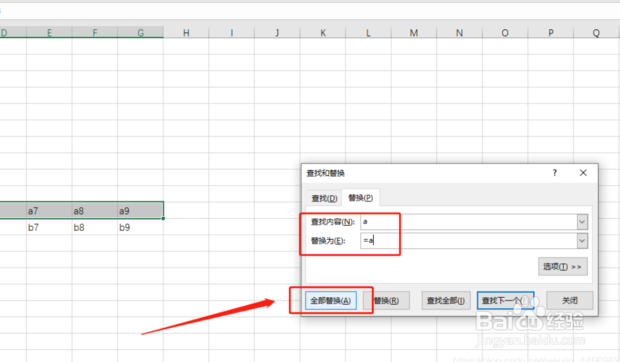The height and width of the screenshot is (362, 620).
Task: Select column header G
Action: [140, 32]
